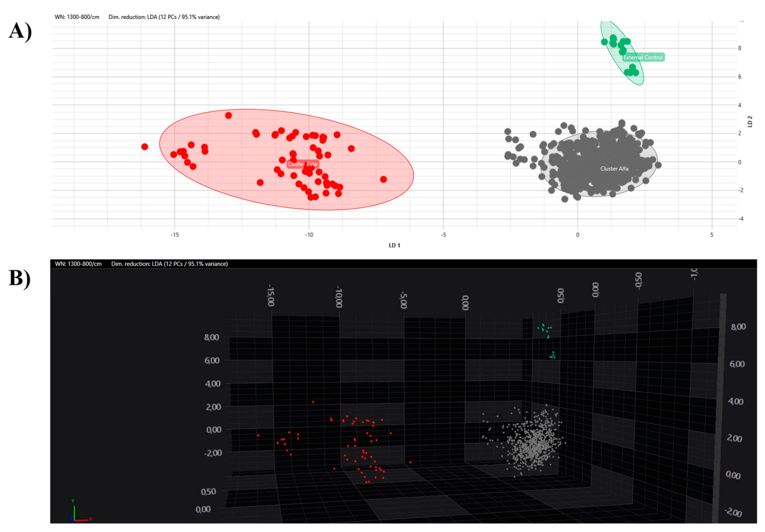Click WN: 1300-800/cm text in panel A
This screenshot has height=532, width=765.
pyautogui.click(x=77, y=17)
